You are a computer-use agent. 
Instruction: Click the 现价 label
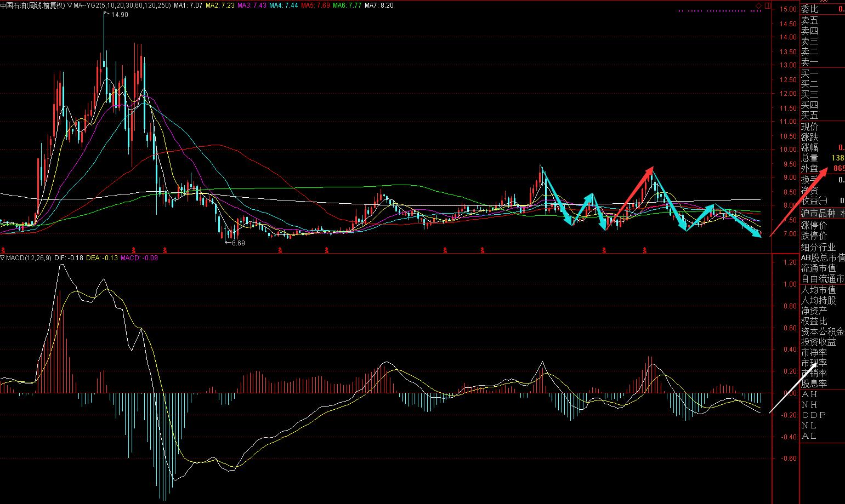[x=809, y=127]
